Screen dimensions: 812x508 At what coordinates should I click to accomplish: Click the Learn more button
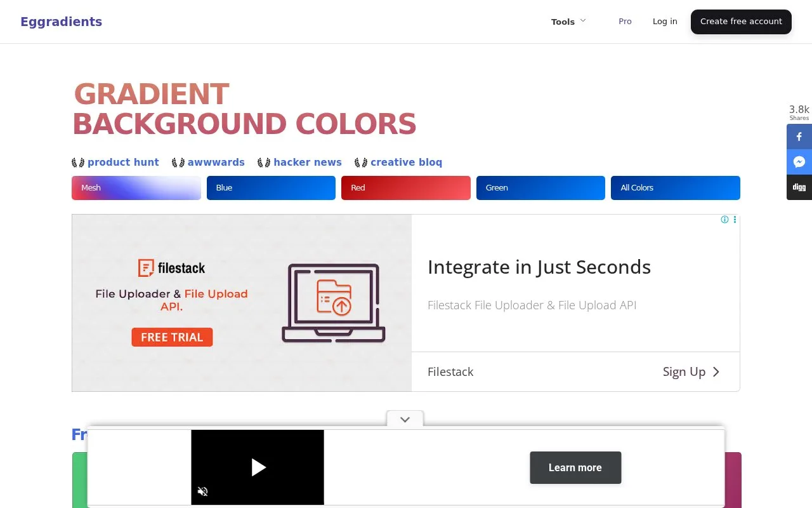pyautogui.click(x=575, y=468)
